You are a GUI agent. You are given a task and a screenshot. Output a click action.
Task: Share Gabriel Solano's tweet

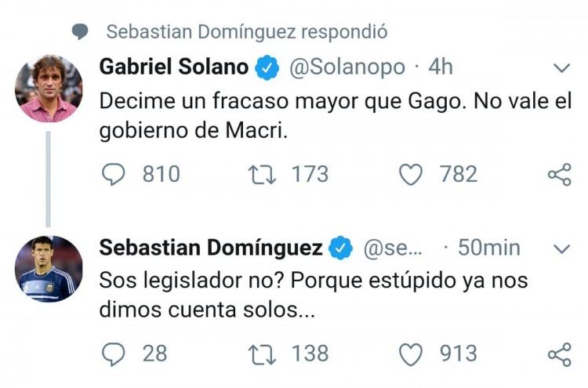[x=560, y=175]
